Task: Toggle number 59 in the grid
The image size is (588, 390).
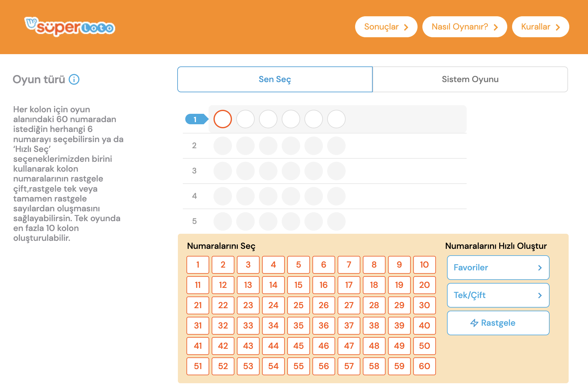Action: [x=399, y=366]
